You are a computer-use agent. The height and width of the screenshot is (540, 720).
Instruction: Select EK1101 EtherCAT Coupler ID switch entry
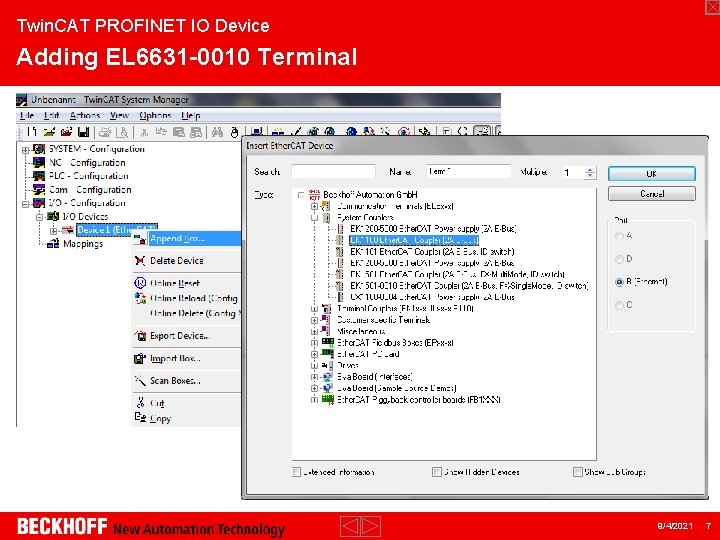(432, 252)
